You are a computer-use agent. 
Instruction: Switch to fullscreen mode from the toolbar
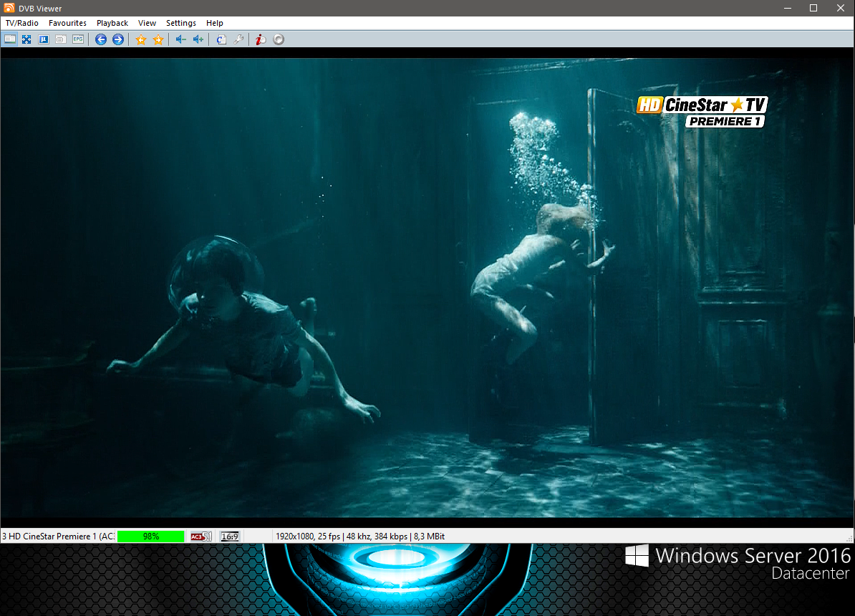pyautogui.click(x=26, y=39)
